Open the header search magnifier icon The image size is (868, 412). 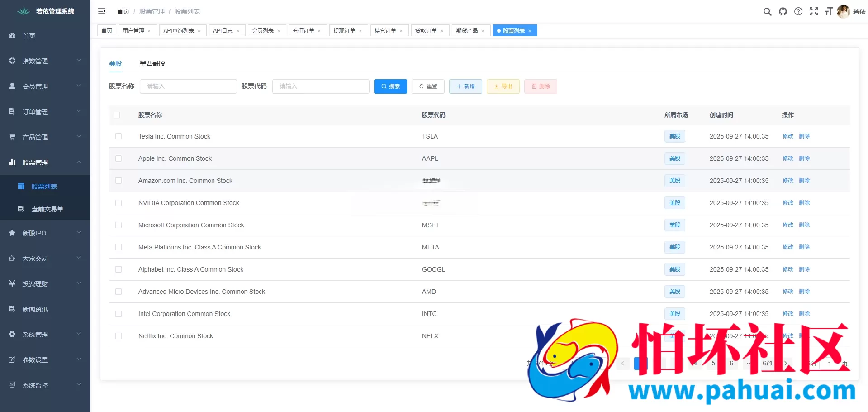coord(767,11)
